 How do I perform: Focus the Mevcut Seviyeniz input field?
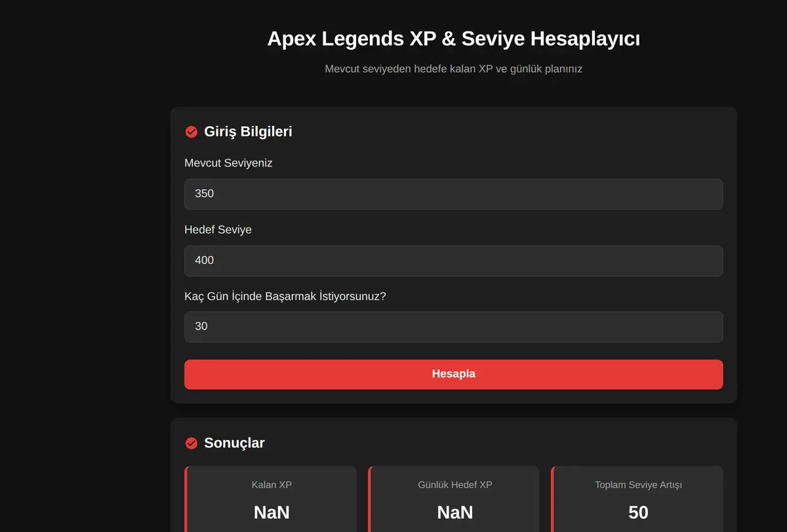(453, 194)
